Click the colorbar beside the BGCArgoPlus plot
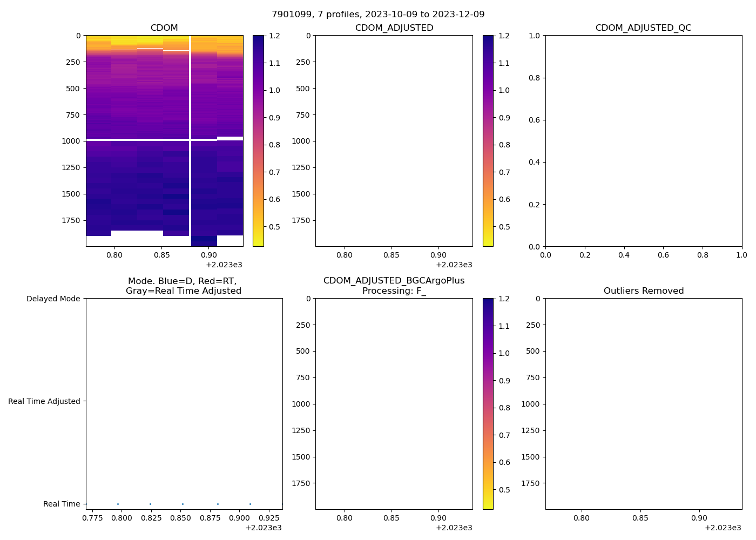756x540 pixels. coord(488,403)
